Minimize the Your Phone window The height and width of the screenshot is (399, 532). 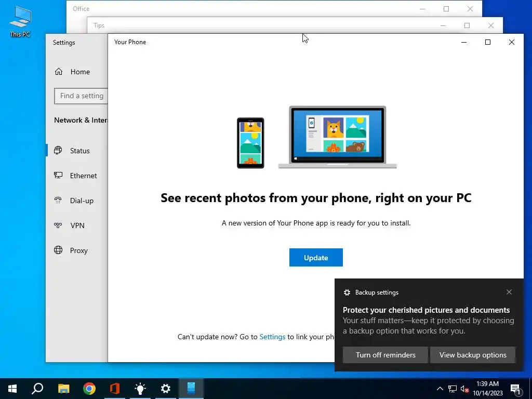click(x=464, y=42)
